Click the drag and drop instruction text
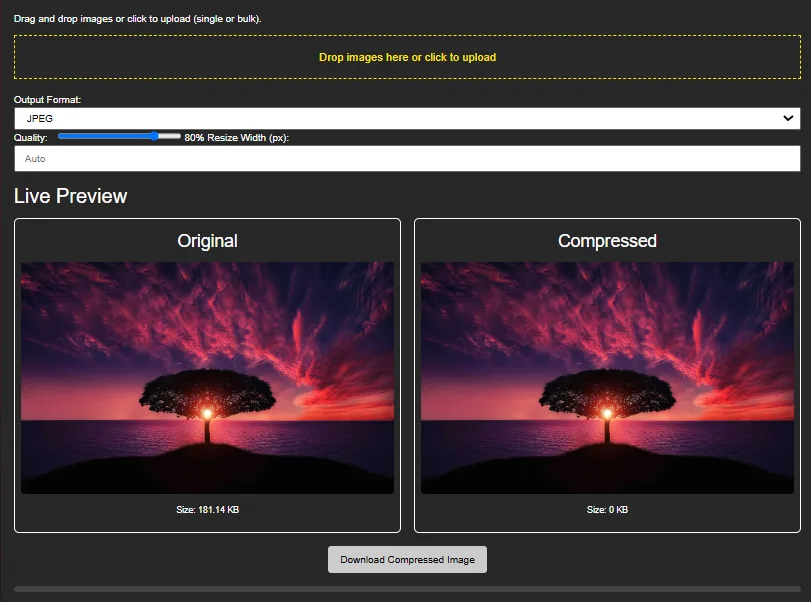The height and width of the screenshot is (602, 811). point(137,19)
